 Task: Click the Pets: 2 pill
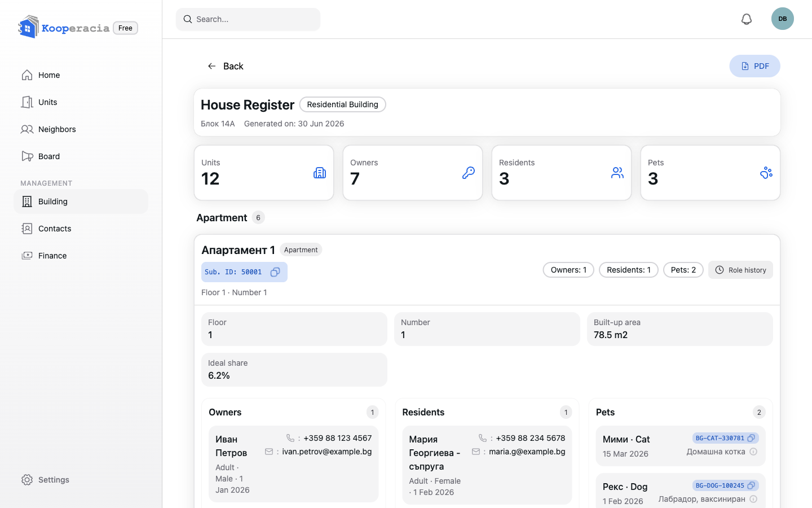click(x=683, y=270)
